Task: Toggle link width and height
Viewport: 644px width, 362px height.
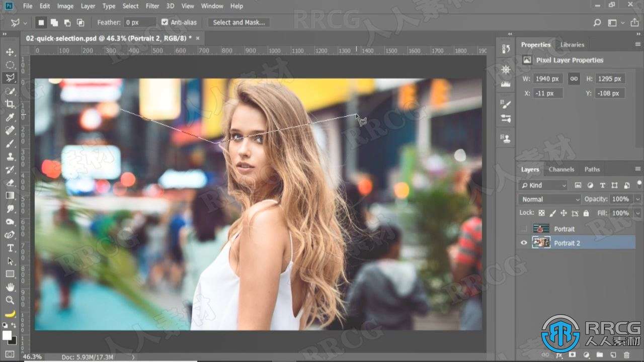Action: coord(573,78)
